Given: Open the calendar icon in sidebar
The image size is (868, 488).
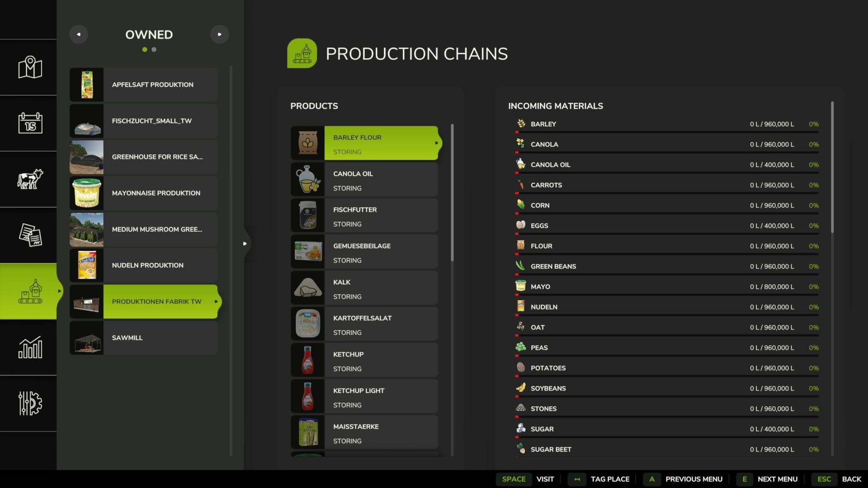Looking at the screenshot, I should click(x=30, y=122).
